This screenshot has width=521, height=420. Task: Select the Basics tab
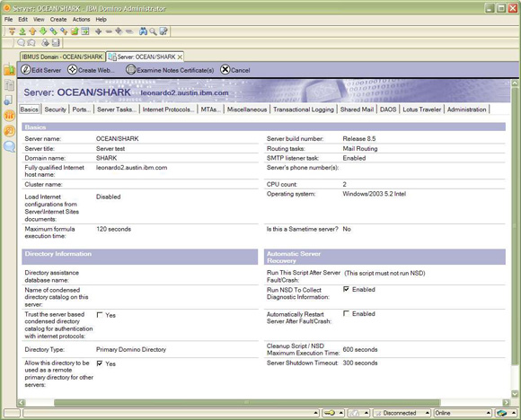tap(30, 109)
